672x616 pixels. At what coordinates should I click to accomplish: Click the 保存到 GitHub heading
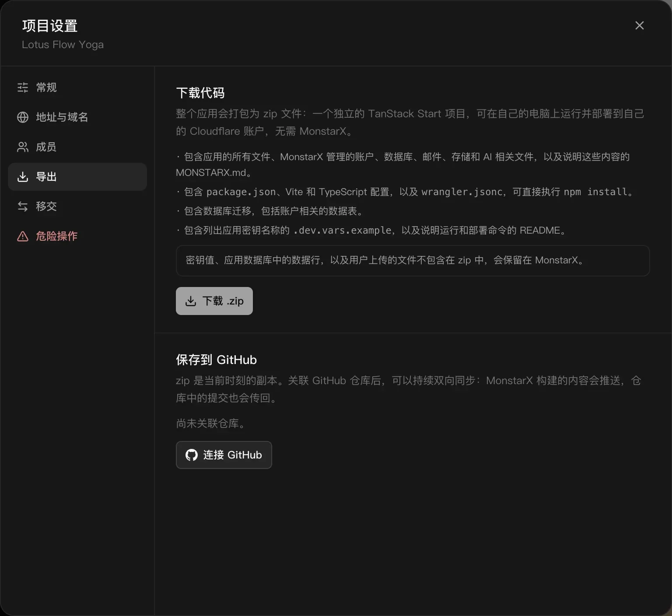coord(216,360)
